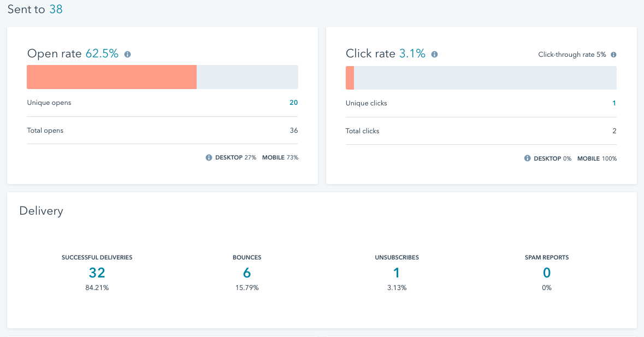This screenshot has height=337, width=644.
Task: Click the total clicks value 2
Action: (614, 131)
